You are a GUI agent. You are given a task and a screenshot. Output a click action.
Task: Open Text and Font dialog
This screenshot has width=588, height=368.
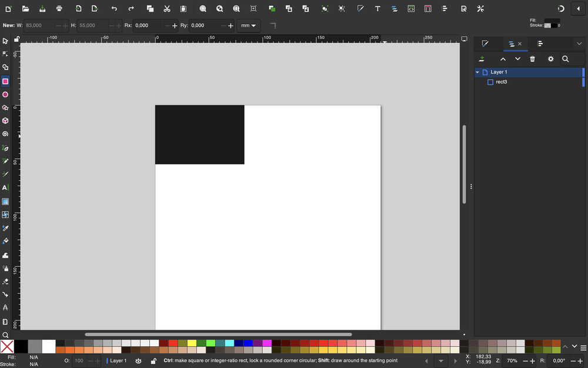[377, 9]
